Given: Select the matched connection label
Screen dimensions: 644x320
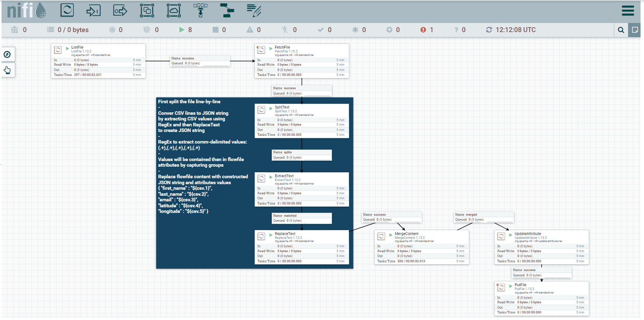Looking at the screenshot, I should pos(302,218).
